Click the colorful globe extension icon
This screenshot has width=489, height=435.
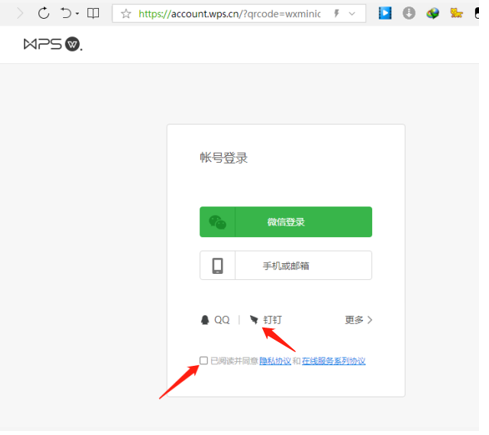point(433,13)
